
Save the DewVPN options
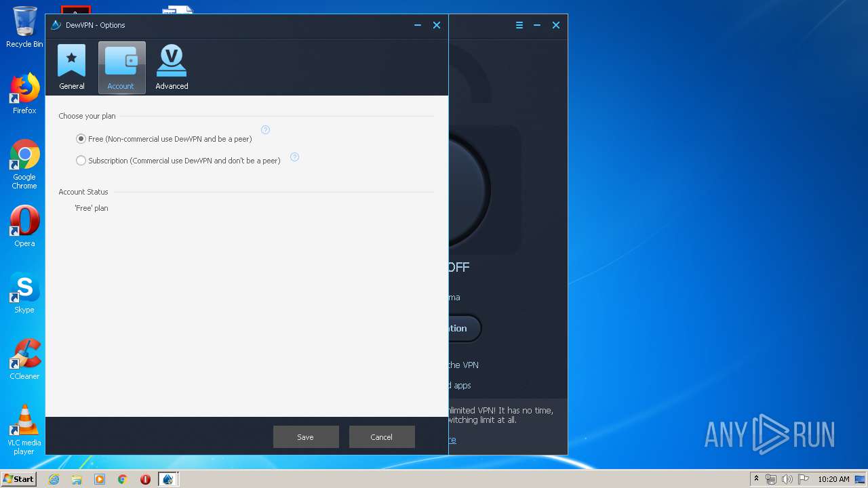pyautogui.click(x=306, y=437)
